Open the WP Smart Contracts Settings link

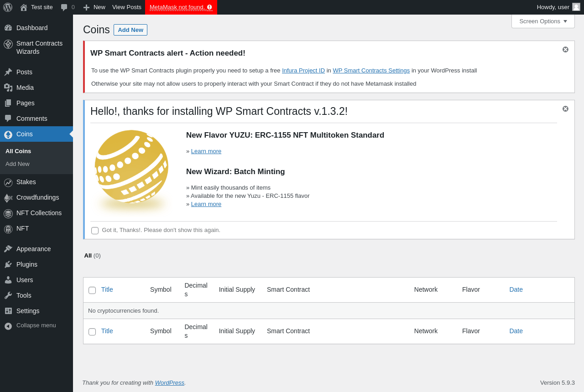coord(371,70)
